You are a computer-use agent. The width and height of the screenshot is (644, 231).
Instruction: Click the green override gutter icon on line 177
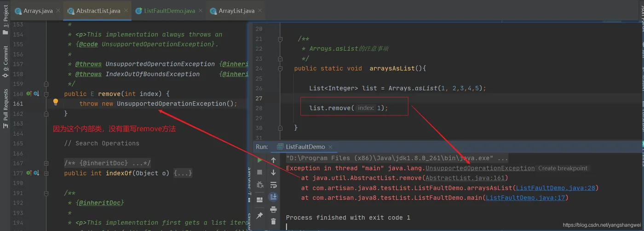[x=29, y=173]
